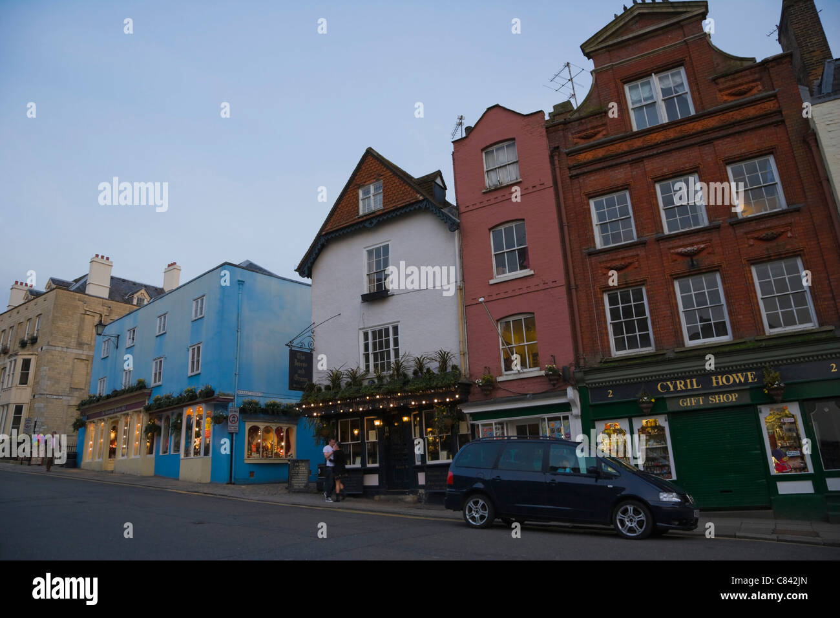Screen dimensions: 840x618
Task: Click the closed green shutter door of gift shop
Action: point(719,457)
